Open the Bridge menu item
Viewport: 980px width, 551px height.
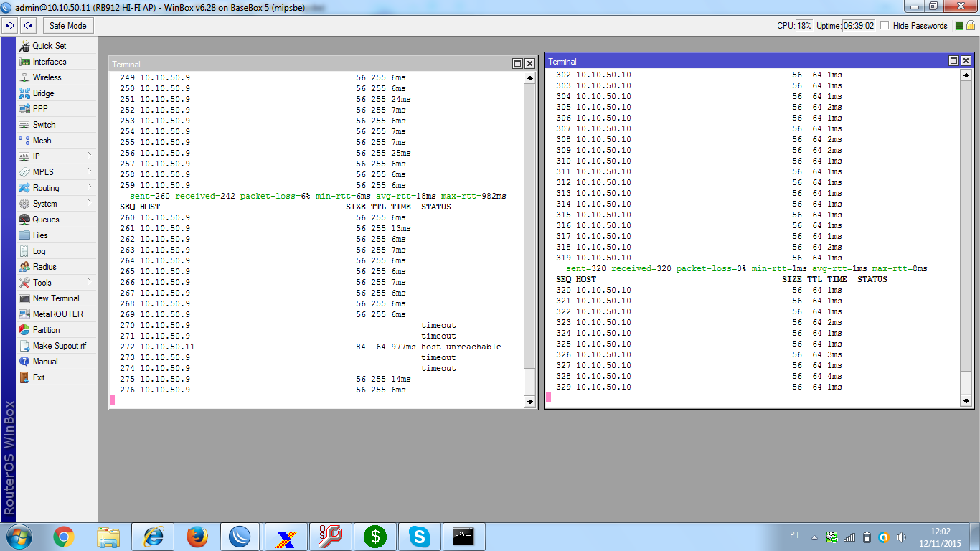(57, 93)
